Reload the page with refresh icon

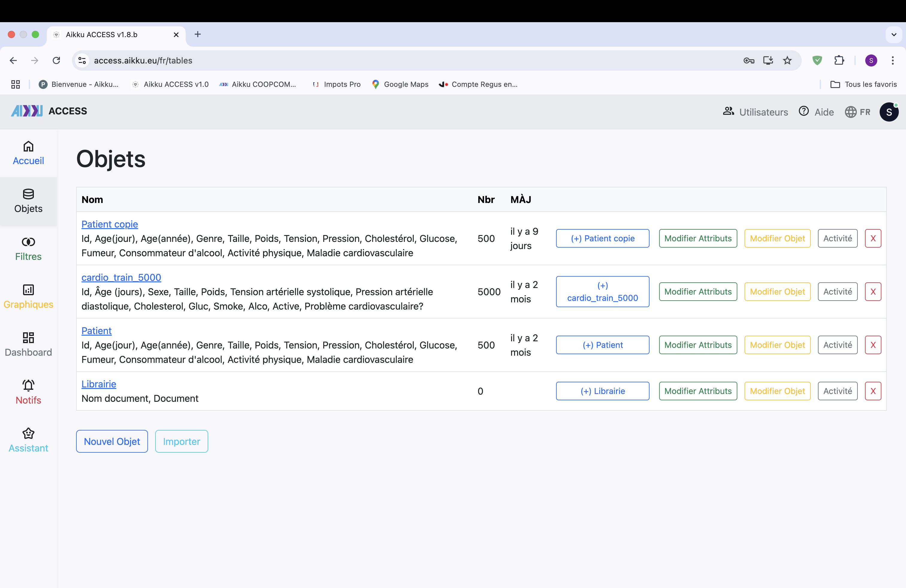coord(56,60)
